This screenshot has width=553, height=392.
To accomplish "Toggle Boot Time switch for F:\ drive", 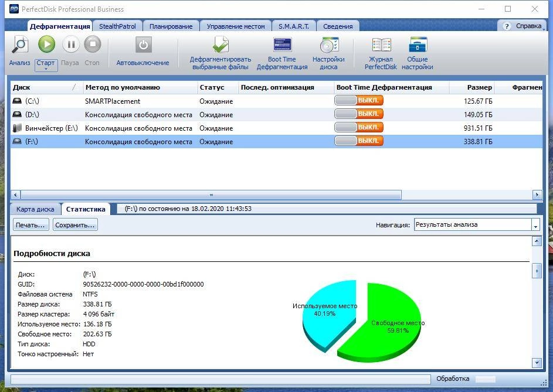I will click(x=359, y=141).
